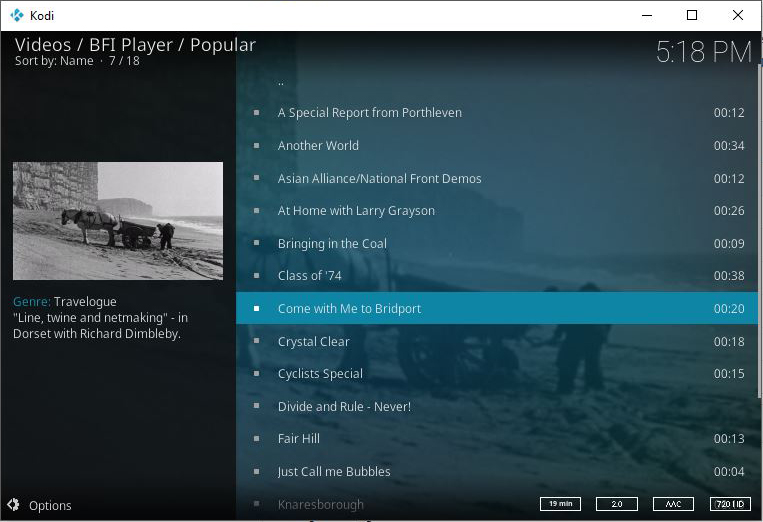This screenshot has height=522, width=763.
Task: Click the Kodi logo in title bar
Action: tap(16, 15)
